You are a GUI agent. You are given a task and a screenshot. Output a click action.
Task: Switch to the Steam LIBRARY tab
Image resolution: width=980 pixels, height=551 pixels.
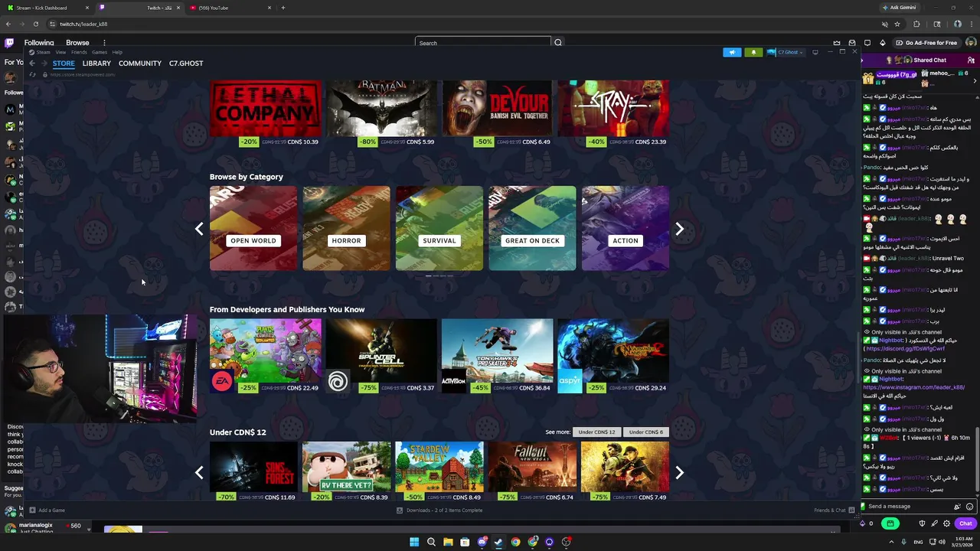pyautogui.click(x=96, y=64)
